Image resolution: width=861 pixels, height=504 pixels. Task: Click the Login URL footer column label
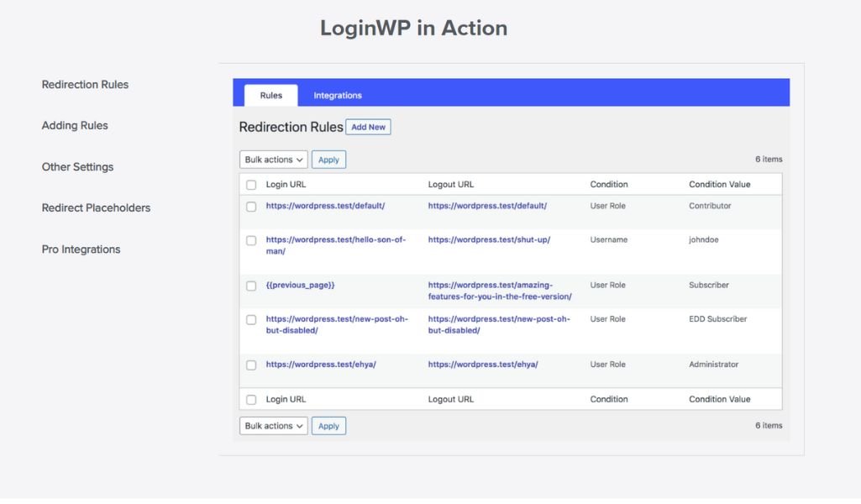(x=286, y=400)
